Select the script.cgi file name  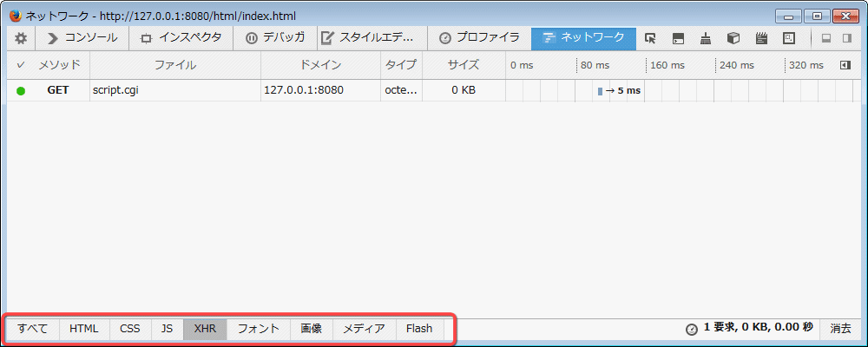[x=115, y=90]
